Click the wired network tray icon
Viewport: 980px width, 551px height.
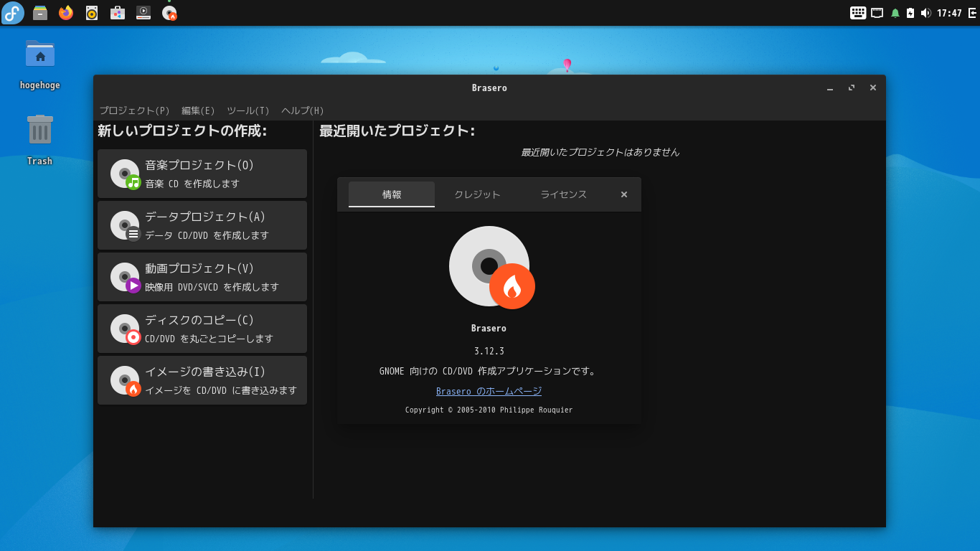(877, 13)
